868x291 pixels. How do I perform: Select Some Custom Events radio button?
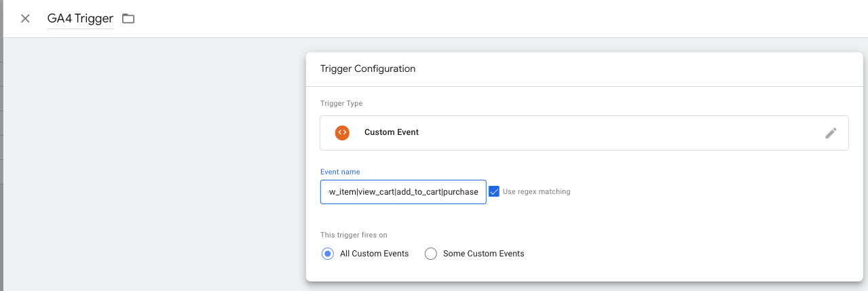pos(430,254)
